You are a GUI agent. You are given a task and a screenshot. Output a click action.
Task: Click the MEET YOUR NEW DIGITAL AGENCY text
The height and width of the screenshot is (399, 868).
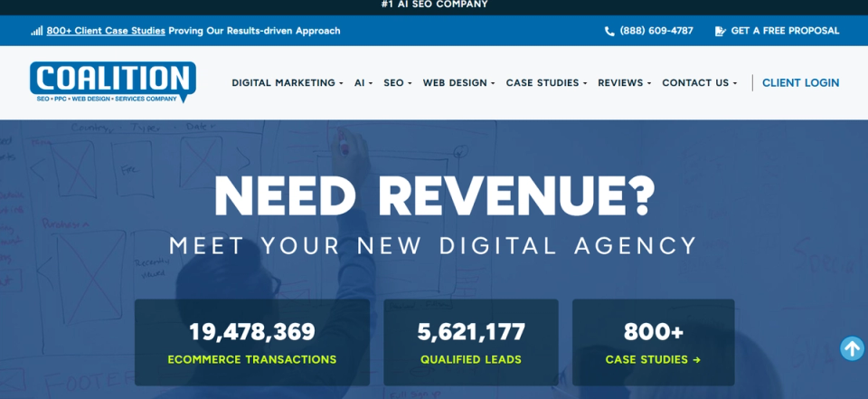tap(433, 245)
